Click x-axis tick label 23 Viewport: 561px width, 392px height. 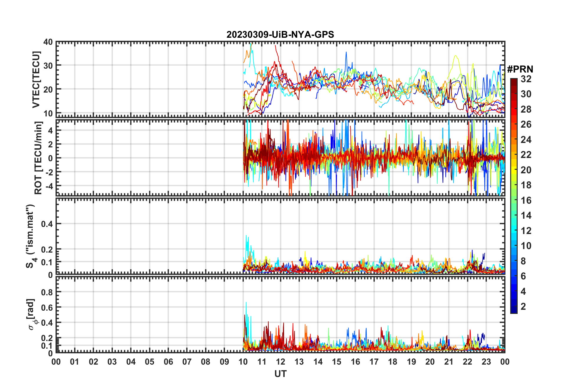486,362
